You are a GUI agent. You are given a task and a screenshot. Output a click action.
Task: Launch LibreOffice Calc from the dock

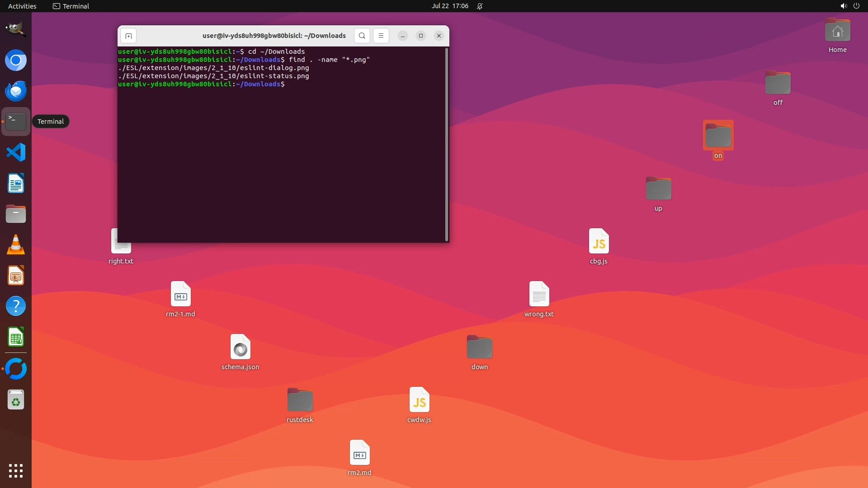16,337
